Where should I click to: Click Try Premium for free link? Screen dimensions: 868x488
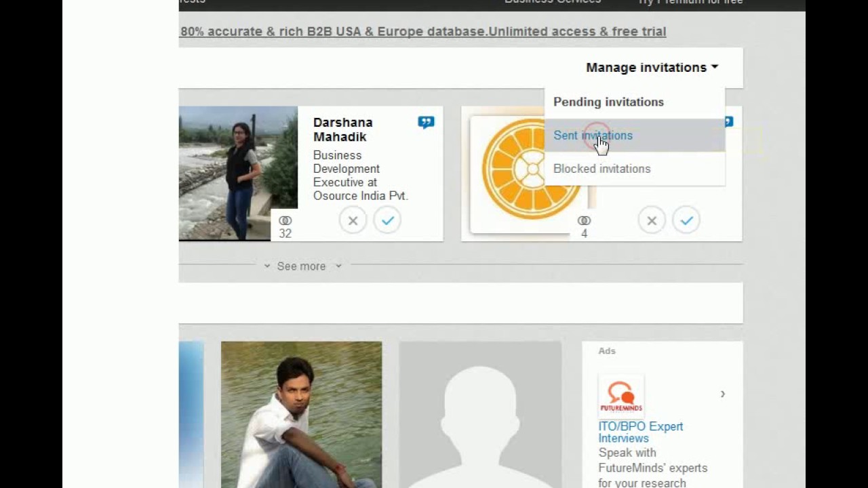[x=690, y=3]
